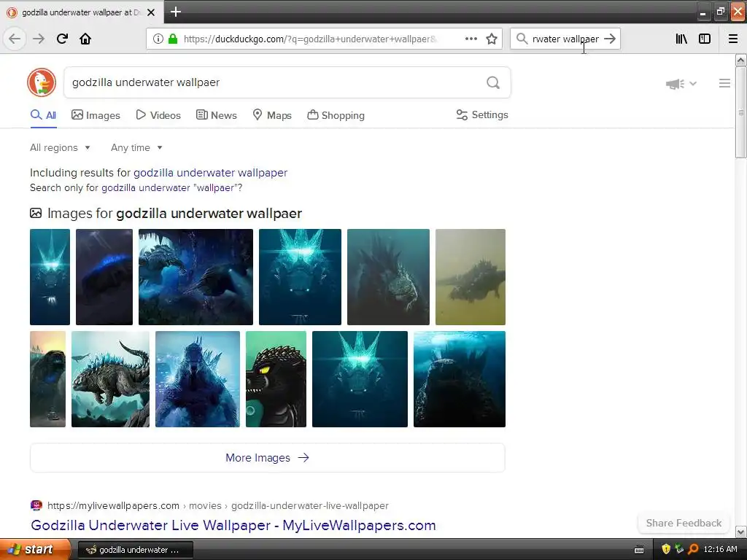Switch to the Videos tab

click(x=158, y=115)
